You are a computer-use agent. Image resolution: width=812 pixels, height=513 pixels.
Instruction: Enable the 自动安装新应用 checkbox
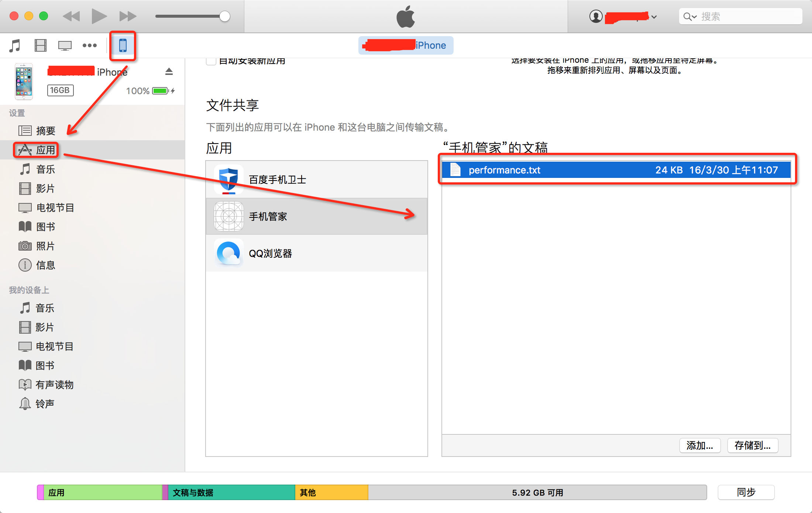[211, 61]
